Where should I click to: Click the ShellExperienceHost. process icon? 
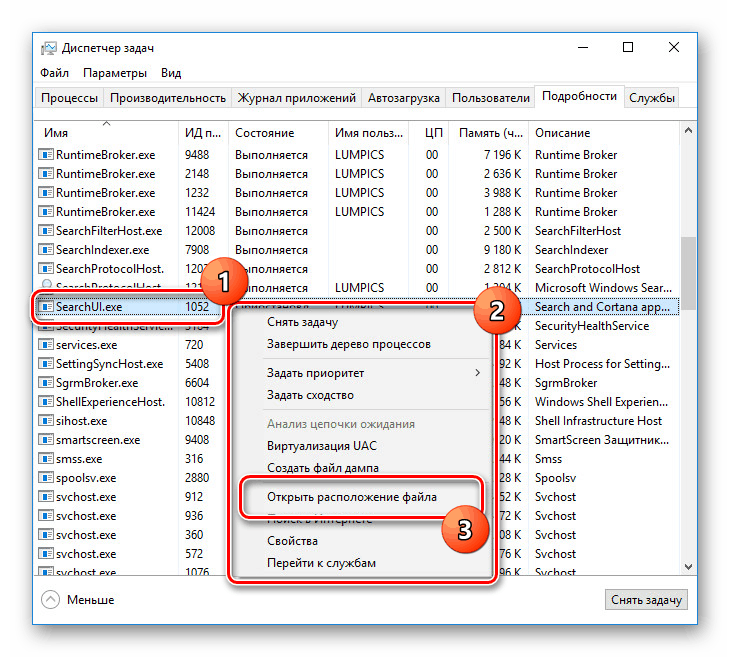point(46,402)
